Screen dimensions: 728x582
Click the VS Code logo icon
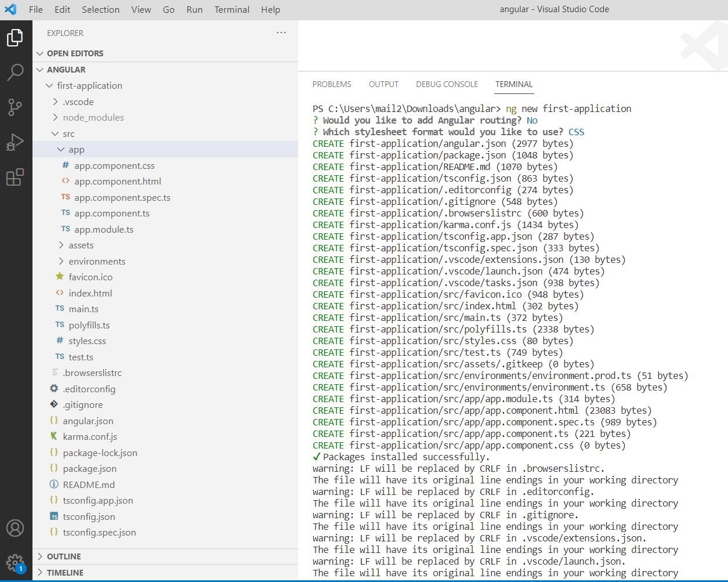tap(10, 9)
